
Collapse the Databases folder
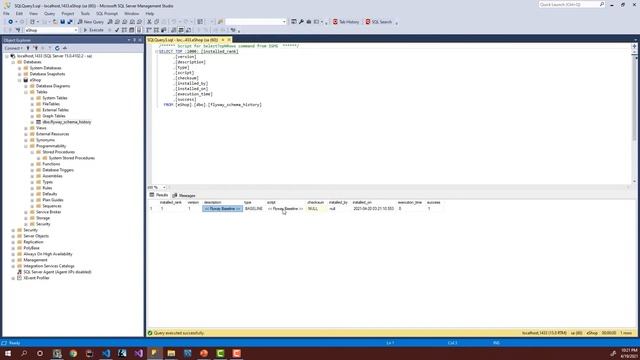tap(13, 62)
